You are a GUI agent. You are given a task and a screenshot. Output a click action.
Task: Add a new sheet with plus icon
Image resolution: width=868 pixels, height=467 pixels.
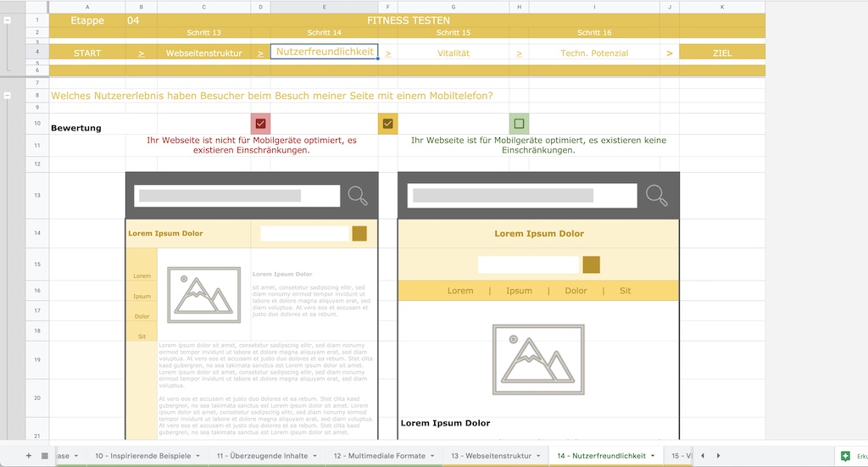(29, 455)
